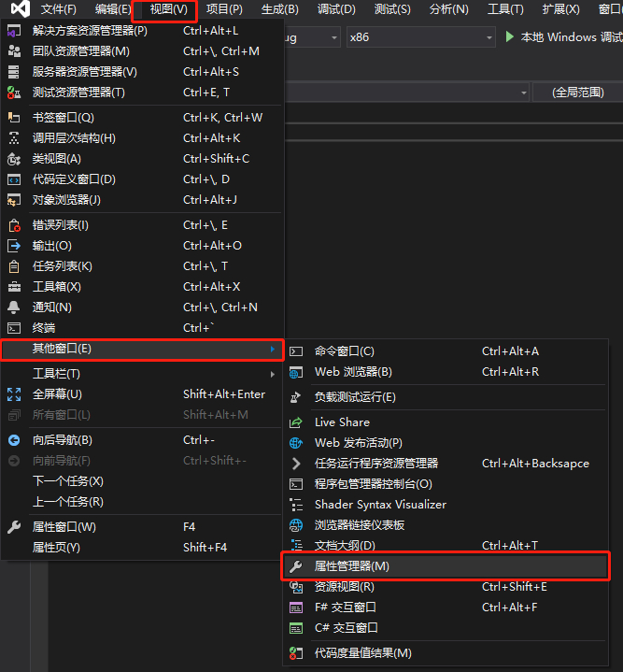This screenshot has height=672, width=623.
Task: Click the 测试资源管理器 icon
Action: pos(14,93)
